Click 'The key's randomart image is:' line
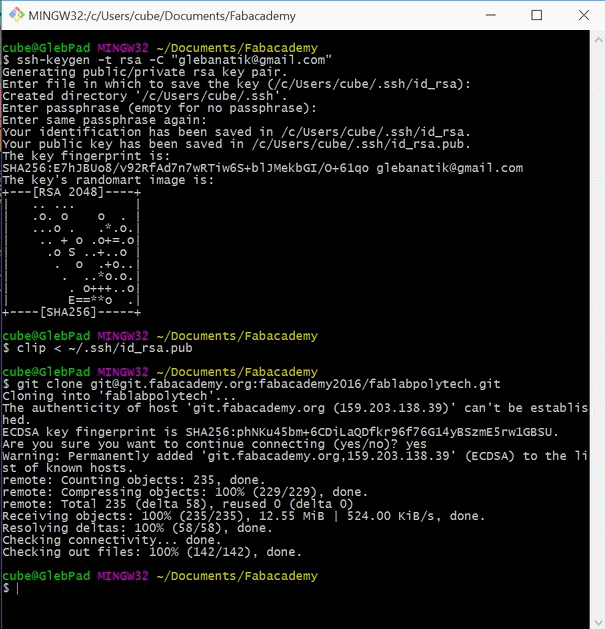Screen dimensions: 605x629 pos(108,180)
